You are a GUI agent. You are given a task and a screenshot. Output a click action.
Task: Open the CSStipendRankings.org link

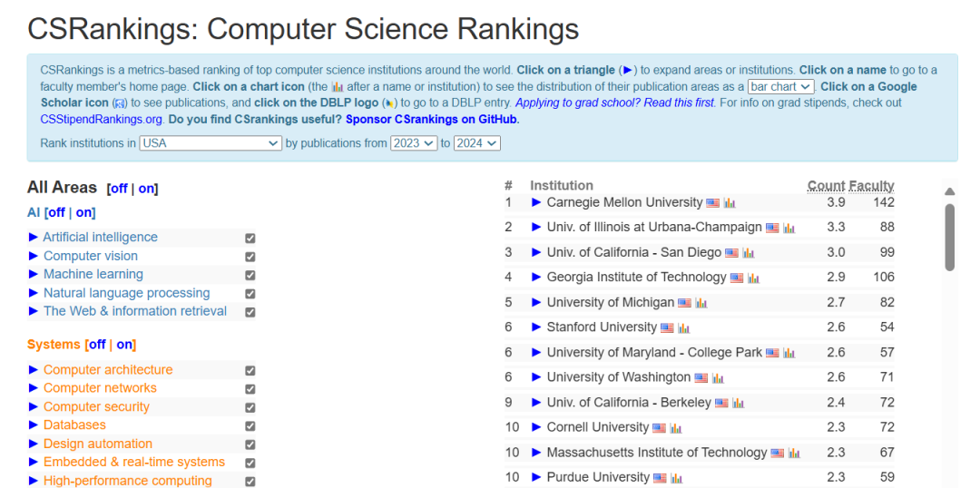(x=102, y=119)
